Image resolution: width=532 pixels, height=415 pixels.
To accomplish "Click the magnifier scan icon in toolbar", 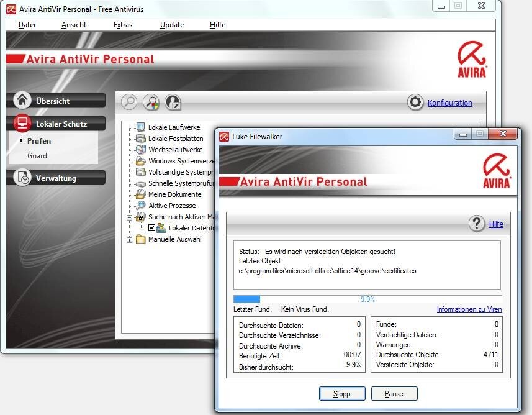I will 129,103.
